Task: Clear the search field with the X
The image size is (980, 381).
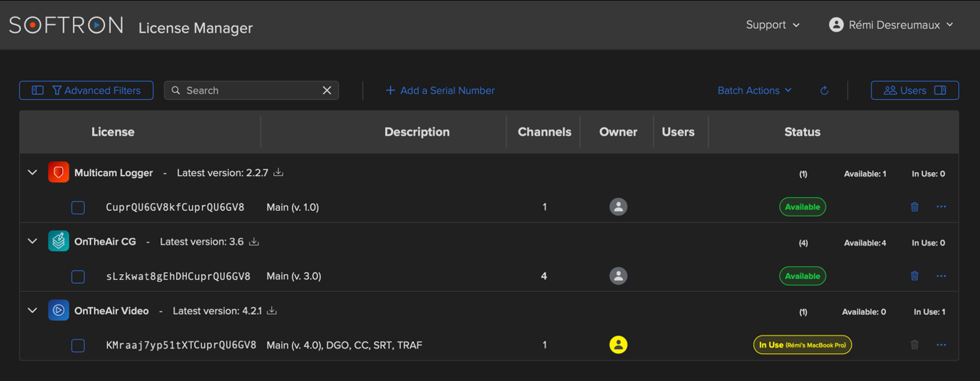Action: (327, 90)
